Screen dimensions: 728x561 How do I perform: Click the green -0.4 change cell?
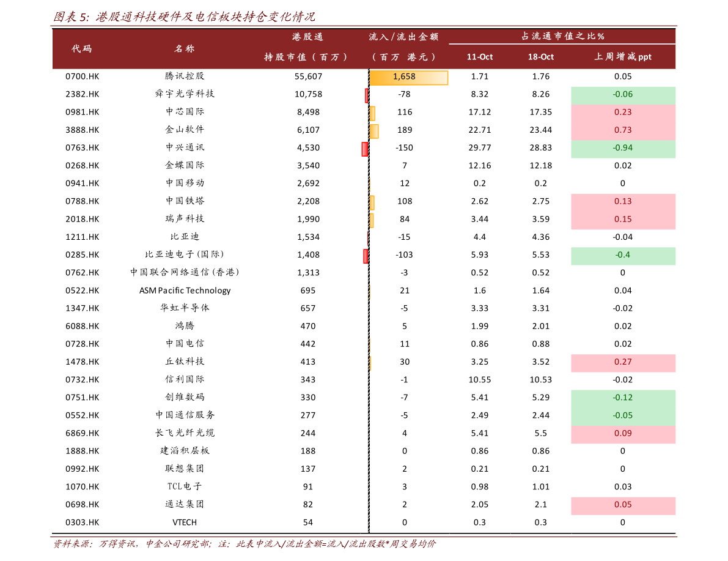click(x=623, y=255)
